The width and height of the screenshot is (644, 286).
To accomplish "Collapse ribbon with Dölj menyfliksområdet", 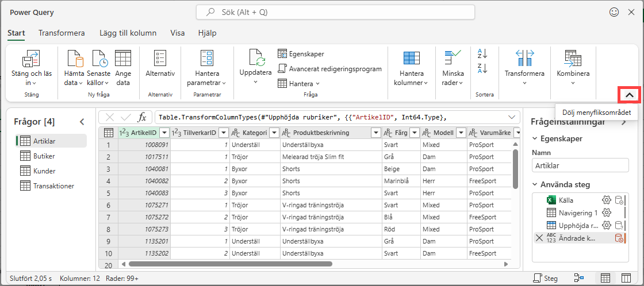I will point(629,95).
